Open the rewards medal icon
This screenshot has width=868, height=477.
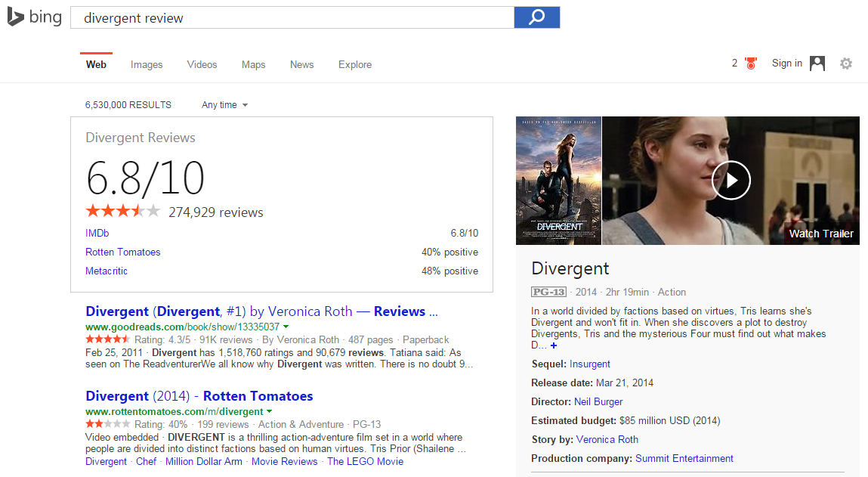(750, 63)
